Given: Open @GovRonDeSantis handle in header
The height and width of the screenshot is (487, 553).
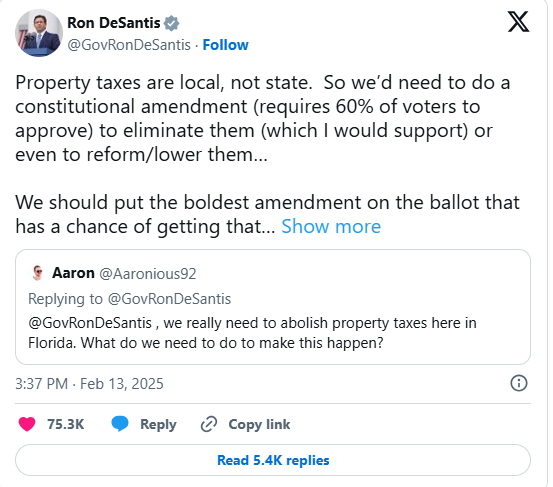Looking at the screenshot, I should click(x=129, y=45).
